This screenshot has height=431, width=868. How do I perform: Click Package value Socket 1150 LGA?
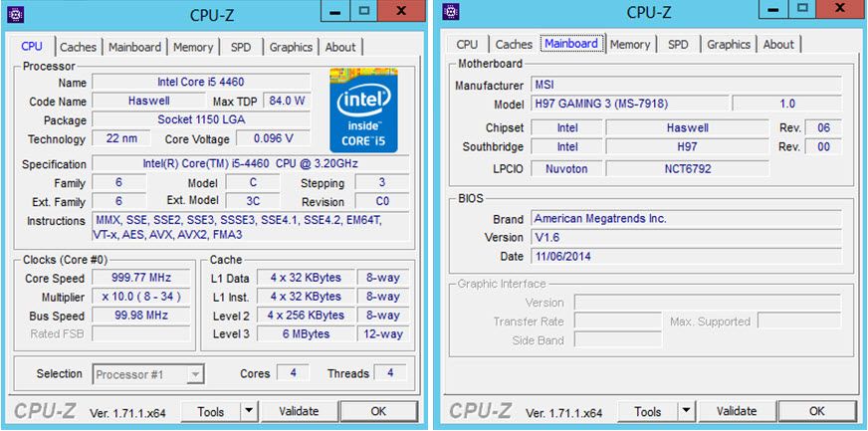pyautogui.click(x=200, y=119)
